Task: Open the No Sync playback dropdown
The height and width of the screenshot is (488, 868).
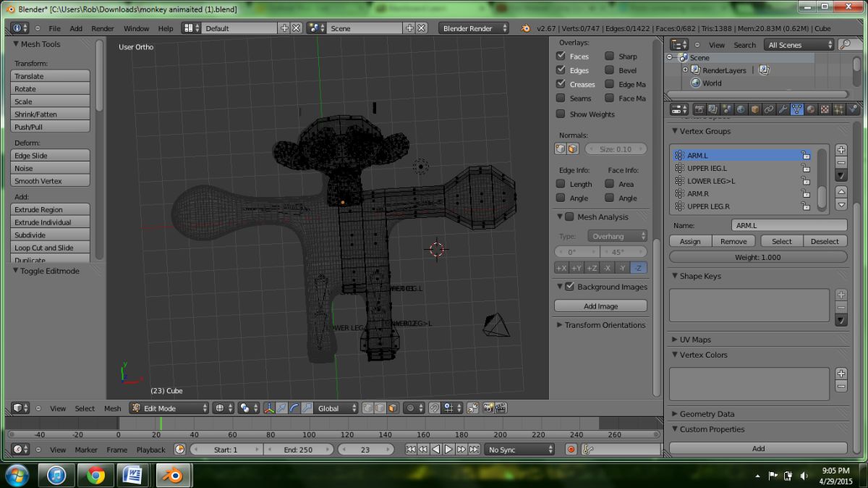Action: [519, 450]
